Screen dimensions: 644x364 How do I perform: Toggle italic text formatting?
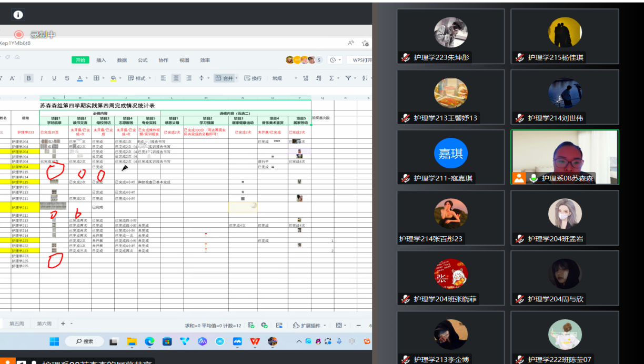point(41,78)
